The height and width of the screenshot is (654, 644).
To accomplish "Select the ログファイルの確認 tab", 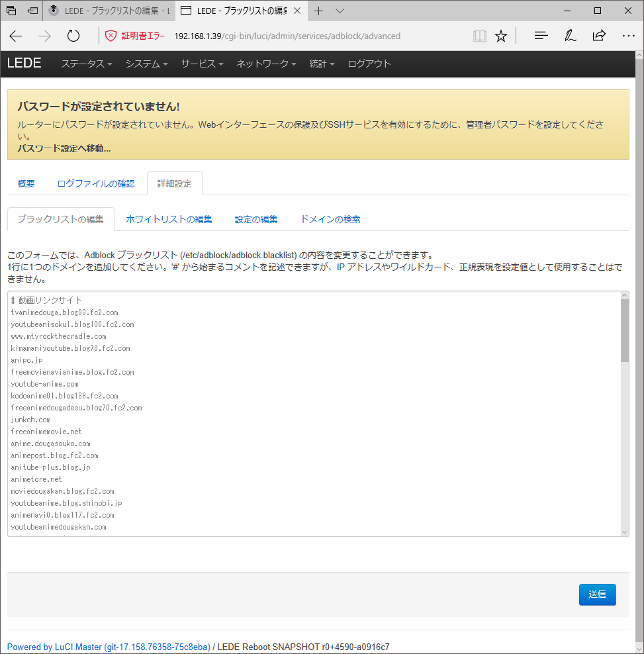I will tap(96, 183).
